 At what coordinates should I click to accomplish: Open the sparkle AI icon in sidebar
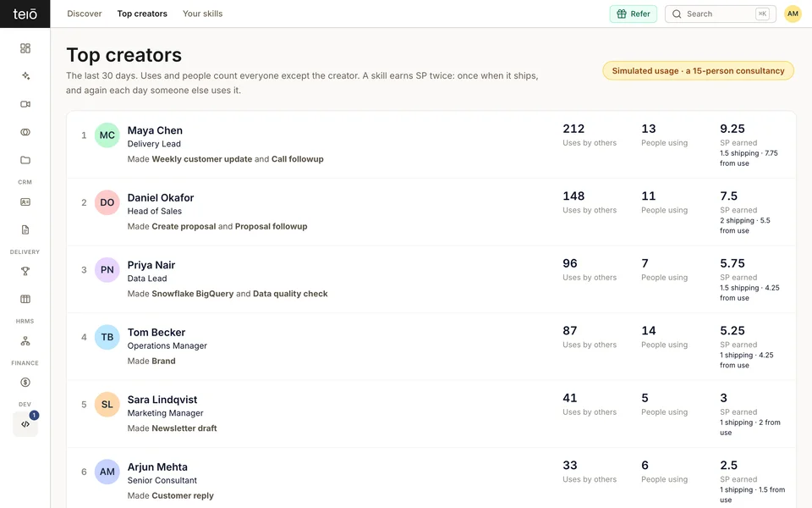pyautogui.click(x=25, y=76)
